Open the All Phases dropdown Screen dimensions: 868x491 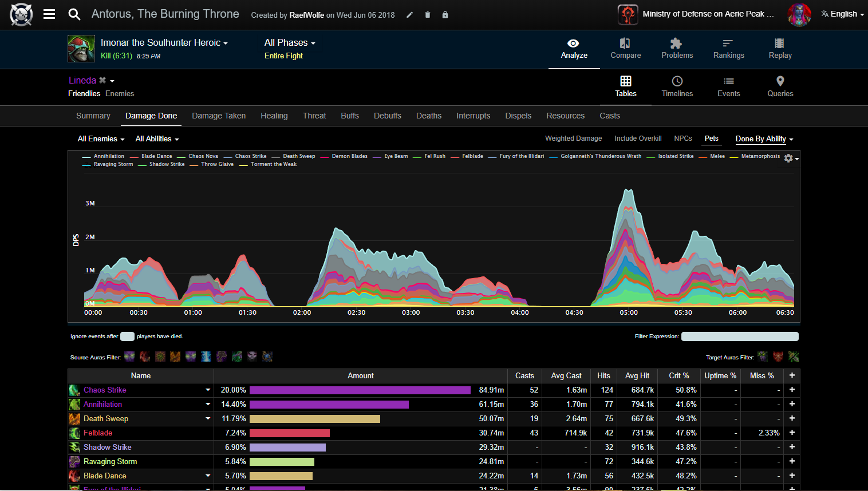tap(290, 43)
